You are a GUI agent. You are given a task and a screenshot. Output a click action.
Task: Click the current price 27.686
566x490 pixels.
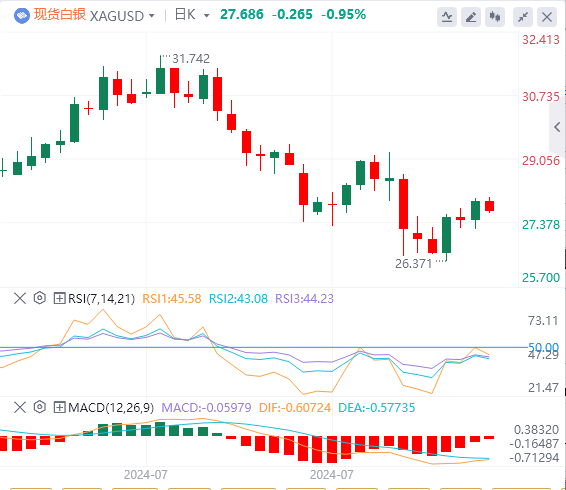(x=242, y=15)
